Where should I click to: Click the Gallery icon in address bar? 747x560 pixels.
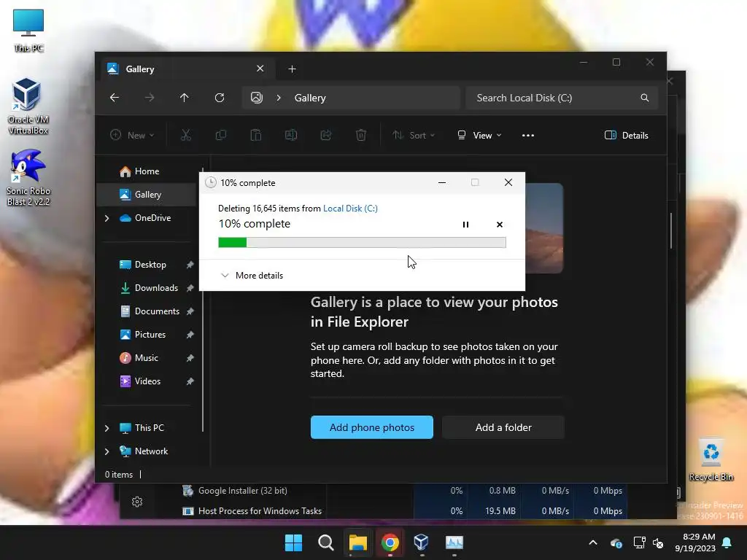tap(257, 98)
